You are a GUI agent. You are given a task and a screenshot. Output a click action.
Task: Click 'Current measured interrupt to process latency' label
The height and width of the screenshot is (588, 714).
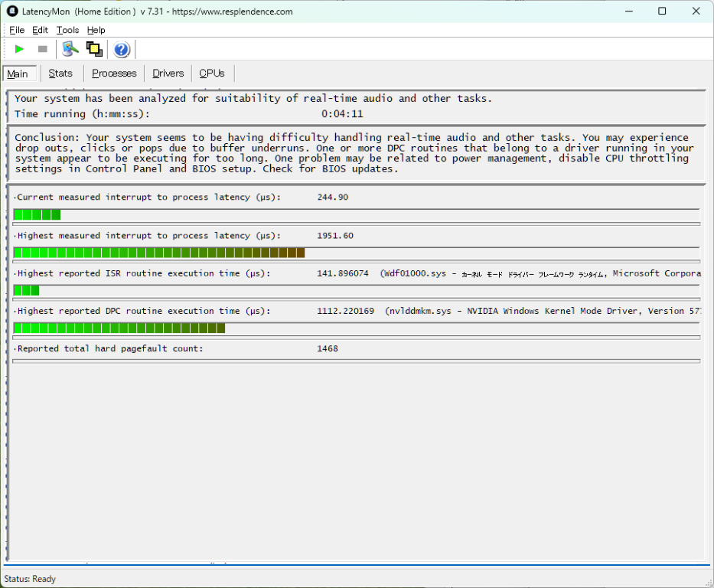(x=148, y=198)
